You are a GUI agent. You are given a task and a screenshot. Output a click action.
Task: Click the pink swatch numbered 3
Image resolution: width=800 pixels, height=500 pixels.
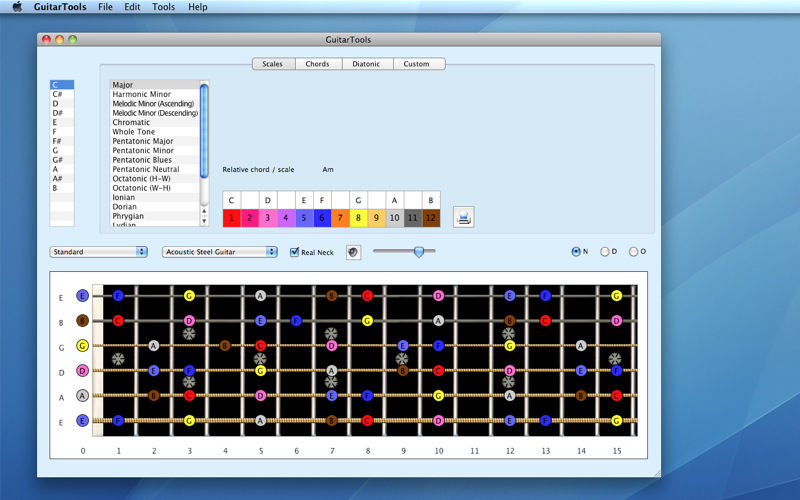pos(268,218)
